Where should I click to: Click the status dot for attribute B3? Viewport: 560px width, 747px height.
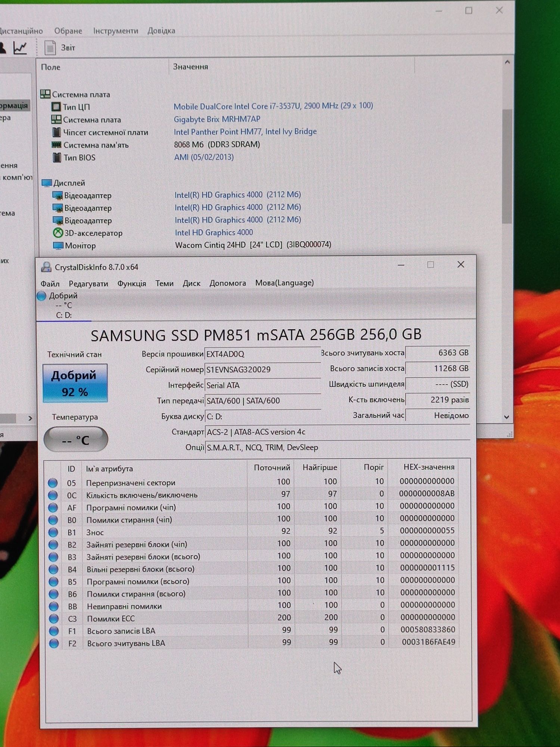point(53,557)
